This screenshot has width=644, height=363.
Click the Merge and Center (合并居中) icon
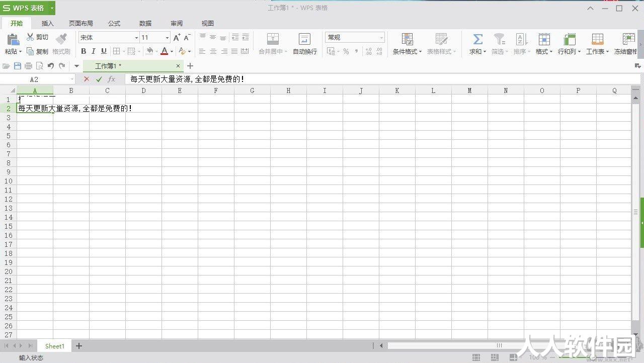[x=273, y=39]
